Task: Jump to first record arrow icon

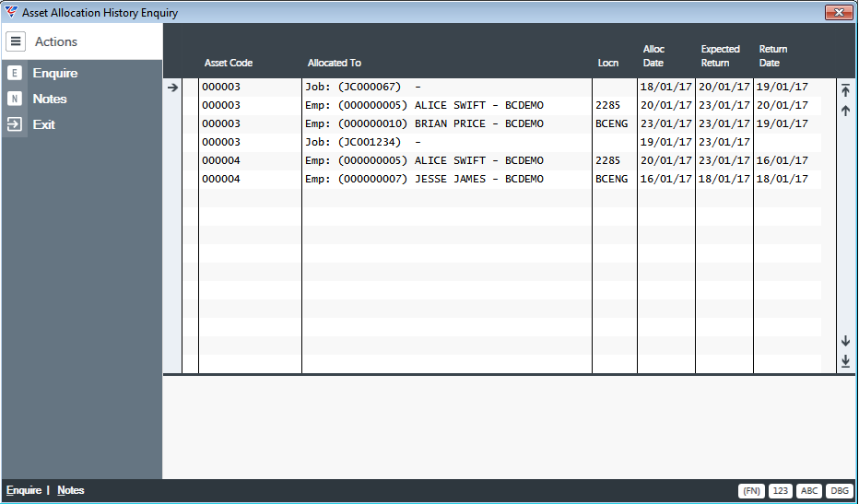Action: point(845,90)
